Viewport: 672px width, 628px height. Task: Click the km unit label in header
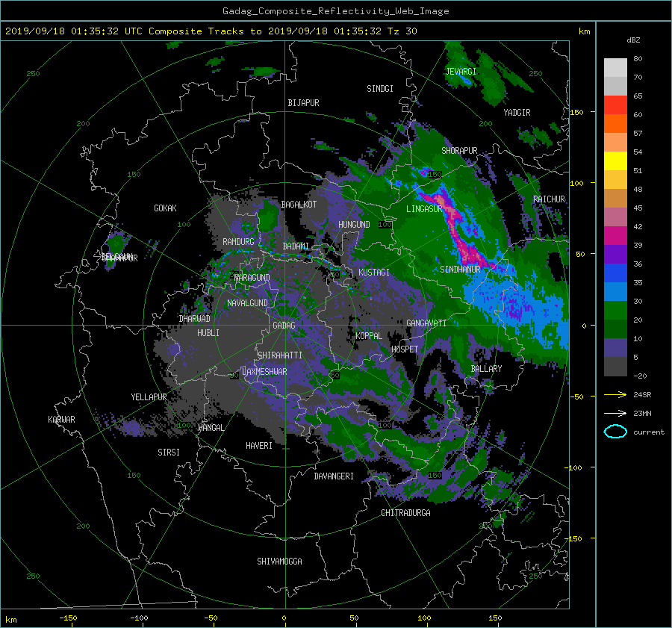(x=584, y=31)
